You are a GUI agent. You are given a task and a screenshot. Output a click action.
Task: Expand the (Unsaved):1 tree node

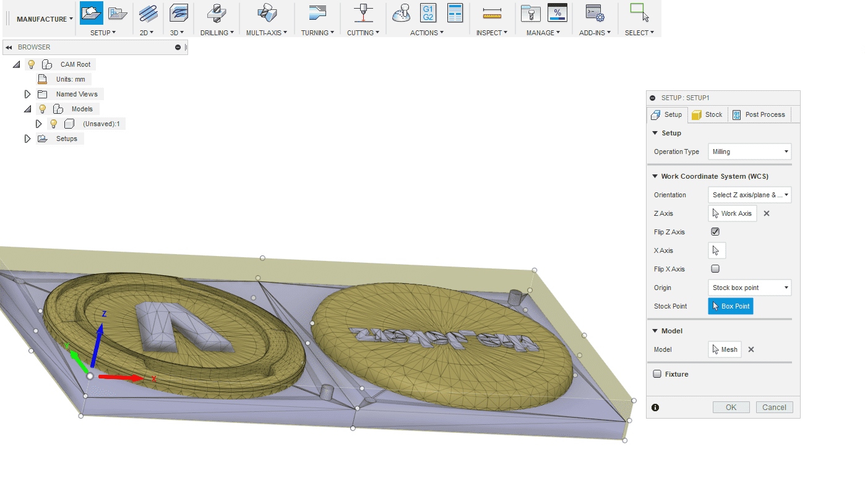click(38, 124)
